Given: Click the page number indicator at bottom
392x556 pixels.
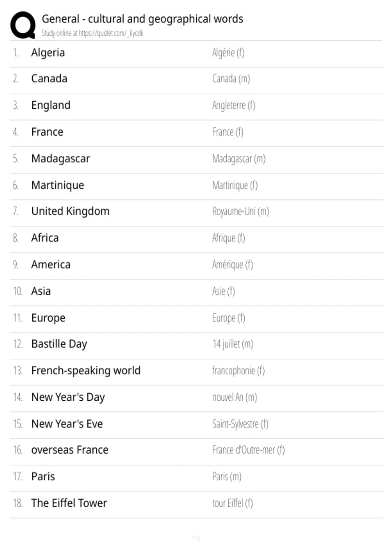Looking at the screenshot, I should (196, 538).
